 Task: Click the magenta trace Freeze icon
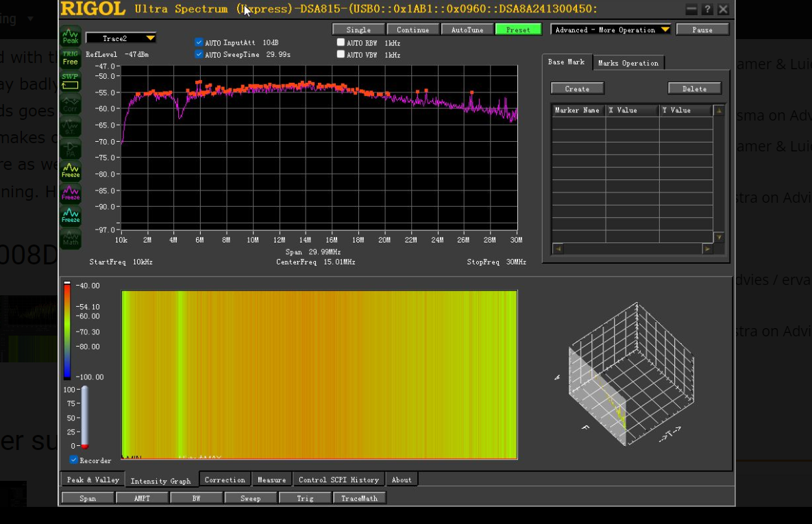[x=71, y=194]
